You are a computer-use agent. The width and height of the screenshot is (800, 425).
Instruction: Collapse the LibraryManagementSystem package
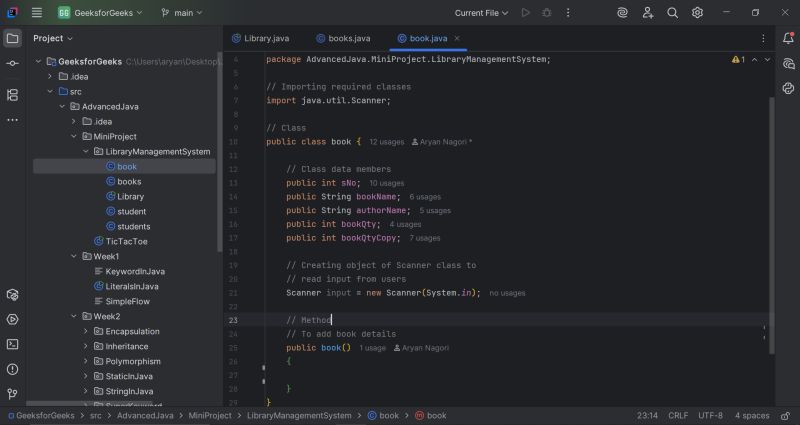[85, 152]
